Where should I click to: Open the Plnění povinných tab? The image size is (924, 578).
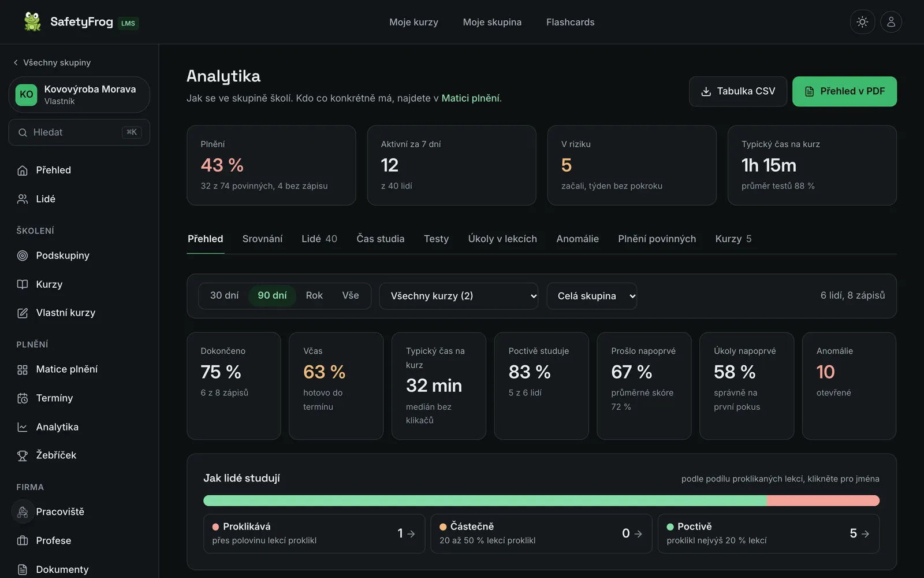[x=657, y=239]
